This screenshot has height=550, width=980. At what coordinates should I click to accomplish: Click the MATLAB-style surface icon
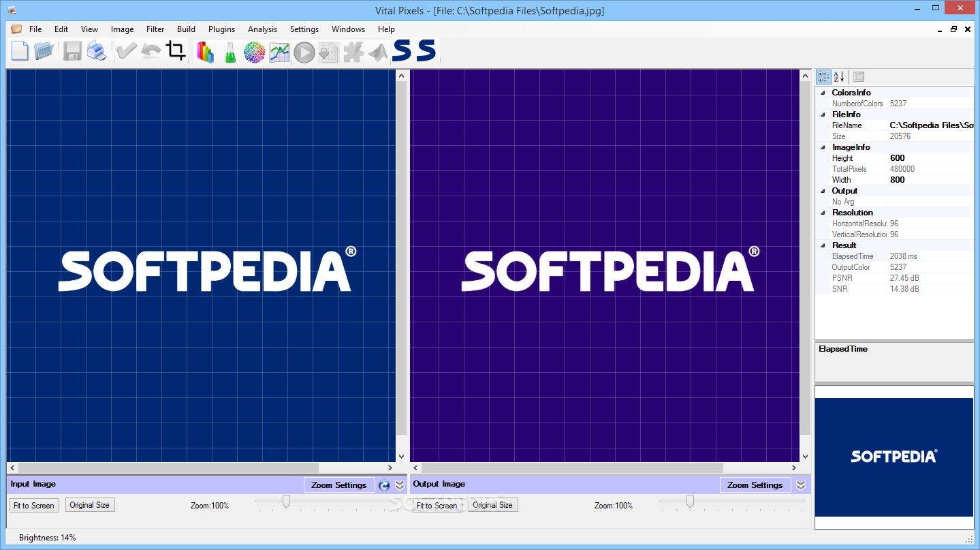point(378,52)
